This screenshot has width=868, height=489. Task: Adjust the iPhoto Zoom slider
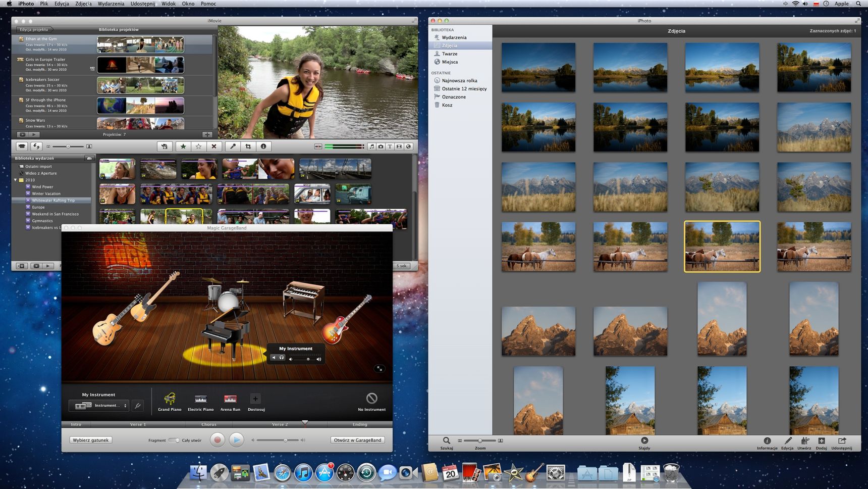(480, 441)
